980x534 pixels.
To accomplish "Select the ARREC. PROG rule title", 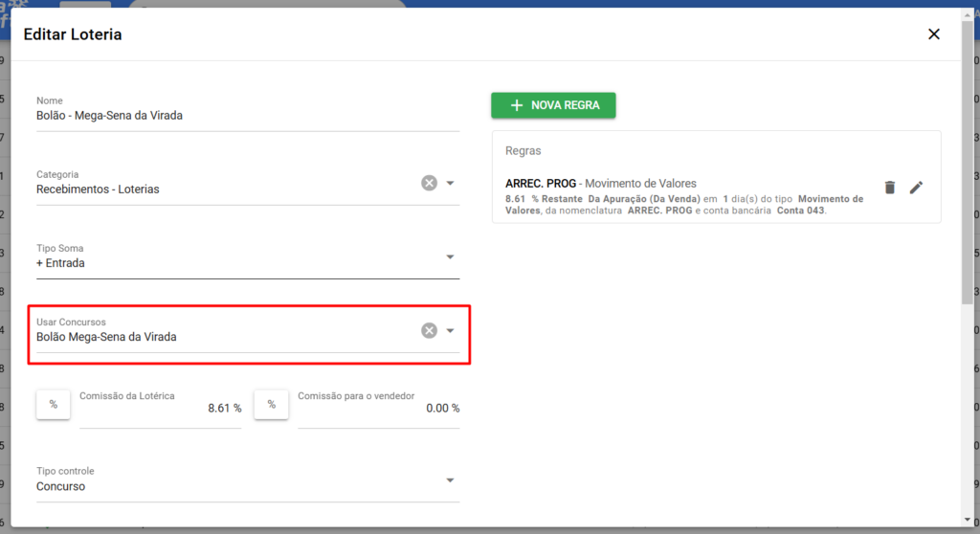I will point(542,184).
